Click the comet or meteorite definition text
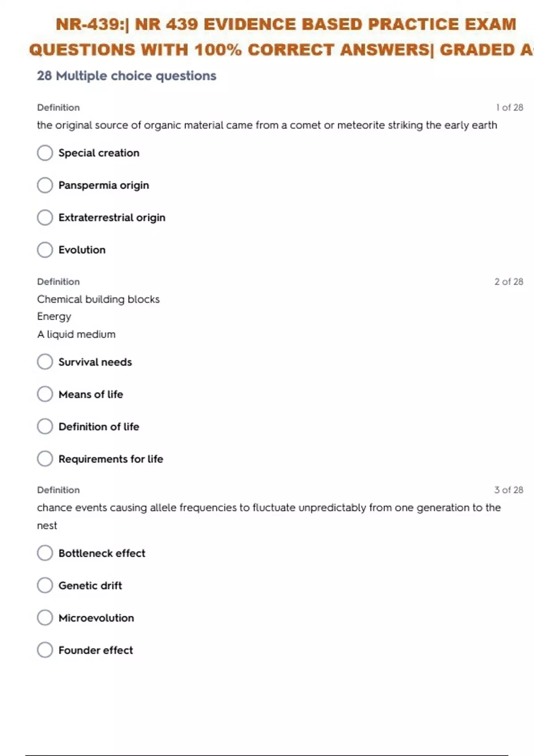Screen dimensions: 534x756 point(267,125)
